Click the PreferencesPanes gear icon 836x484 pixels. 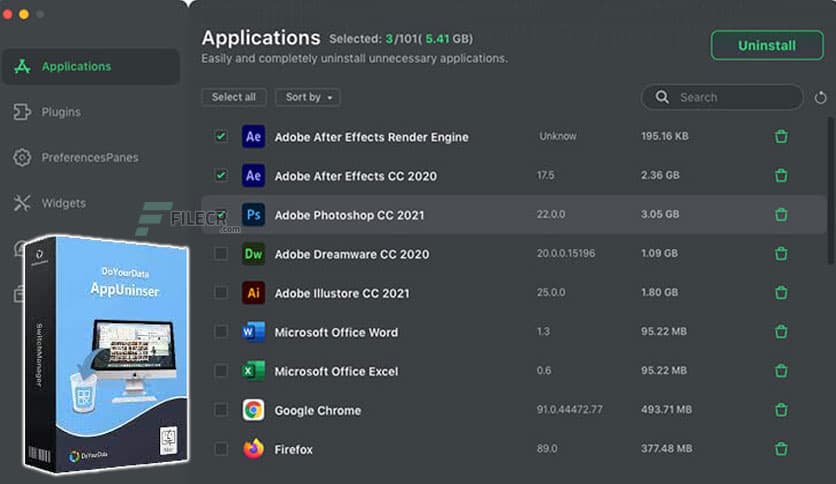[22, 157]
